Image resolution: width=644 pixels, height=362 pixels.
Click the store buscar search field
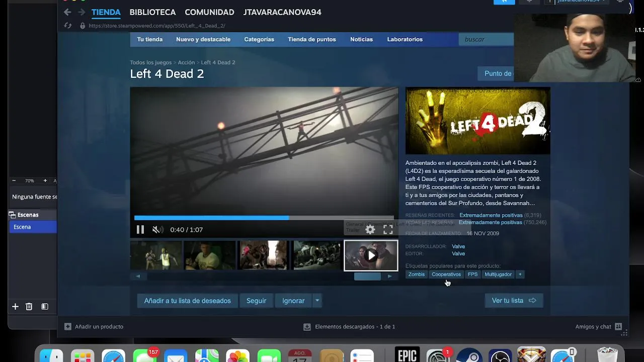tap(486, 39)
